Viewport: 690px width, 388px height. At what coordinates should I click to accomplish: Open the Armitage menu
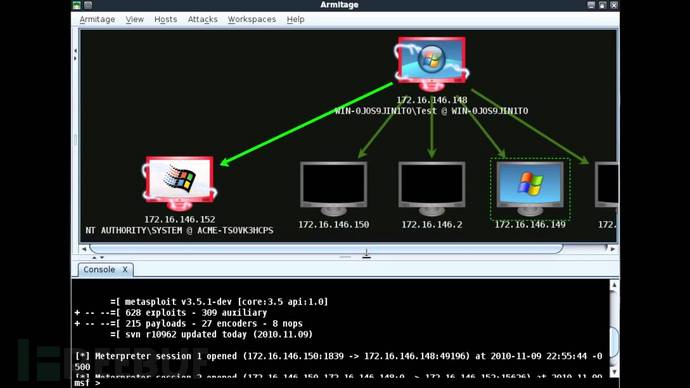tap(97, 19)
